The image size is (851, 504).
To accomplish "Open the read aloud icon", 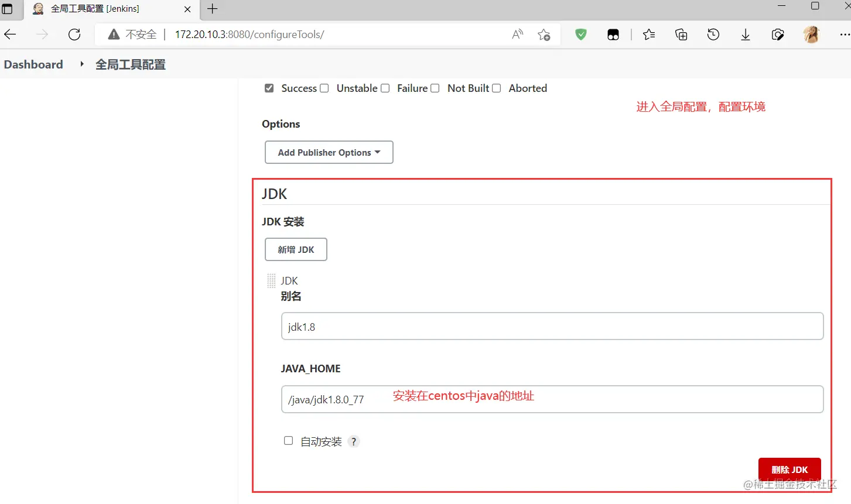I will point(517,35).
